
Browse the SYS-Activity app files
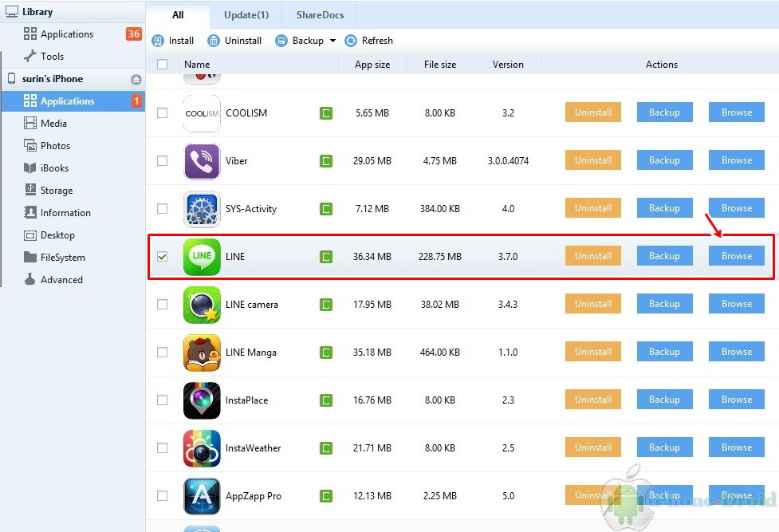(736, 208)
